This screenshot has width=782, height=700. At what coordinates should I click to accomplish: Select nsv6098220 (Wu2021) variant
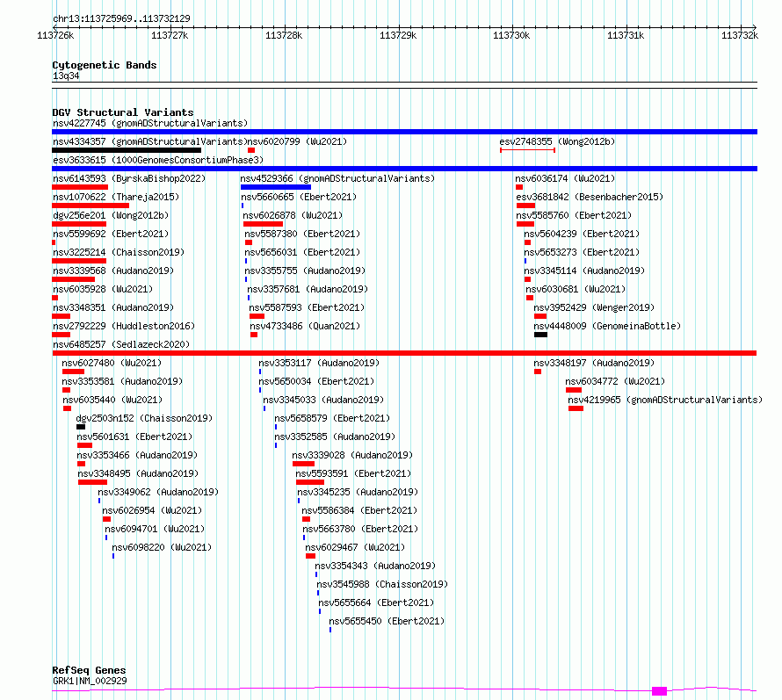pos(162,547)
